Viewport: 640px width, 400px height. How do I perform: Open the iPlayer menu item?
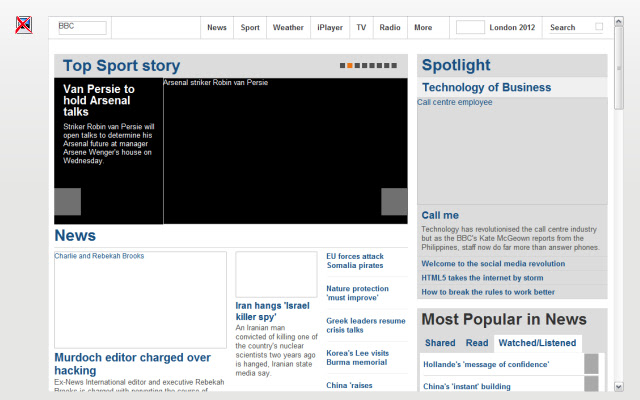point(328,28)
